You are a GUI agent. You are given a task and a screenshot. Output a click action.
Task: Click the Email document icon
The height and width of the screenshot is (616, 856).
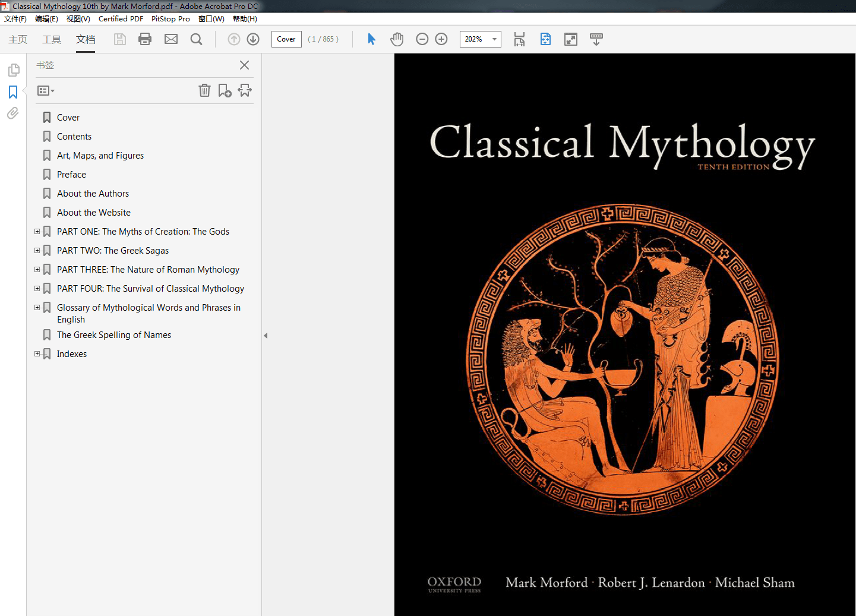(171, 39)
